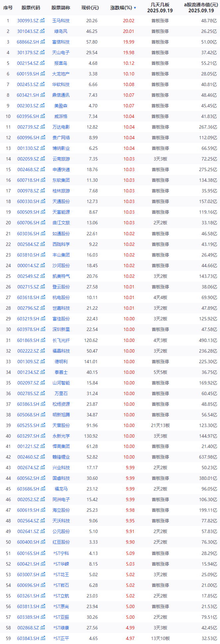Open stock name link 赣锋锂业

coord(61,457)
